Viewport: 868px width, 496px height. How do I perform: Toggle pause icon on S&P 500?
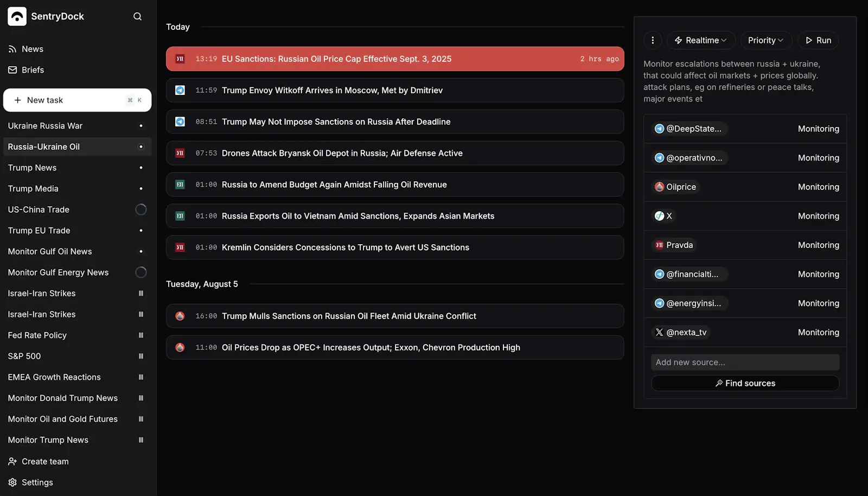[x=141, y=357]
